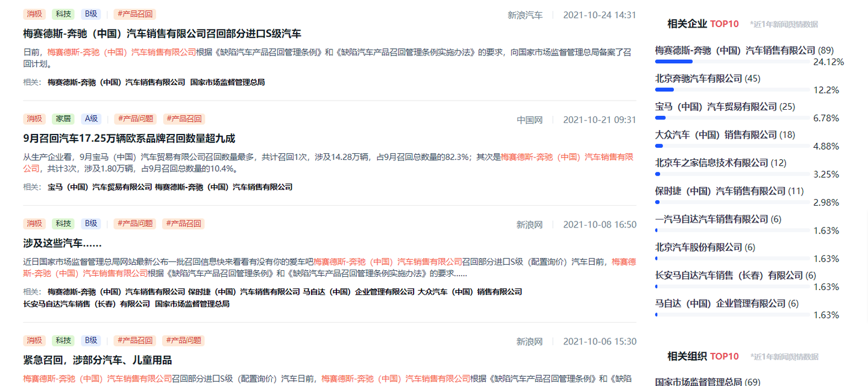This screenshot has height=386, width=868.
Task: Click the 12.2% progress bar for 北京奔驰
Action: click(x=732, y=90)
